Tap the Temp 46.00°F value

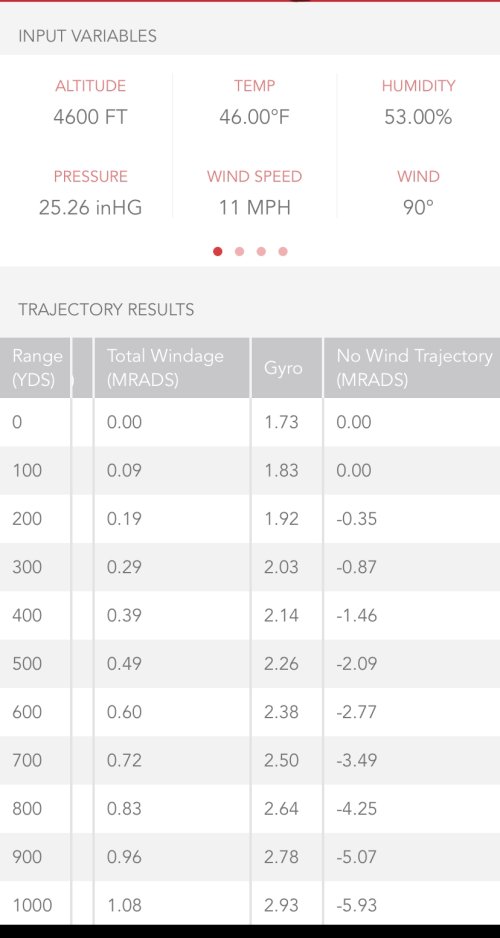tap(254, 117)
